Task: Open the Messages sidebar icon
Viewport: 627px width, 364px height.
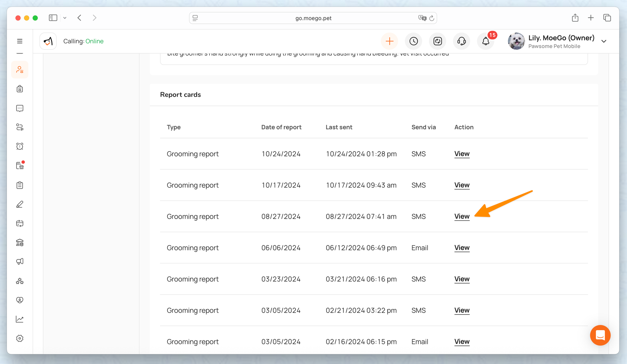Action: (x=20, y=108)
